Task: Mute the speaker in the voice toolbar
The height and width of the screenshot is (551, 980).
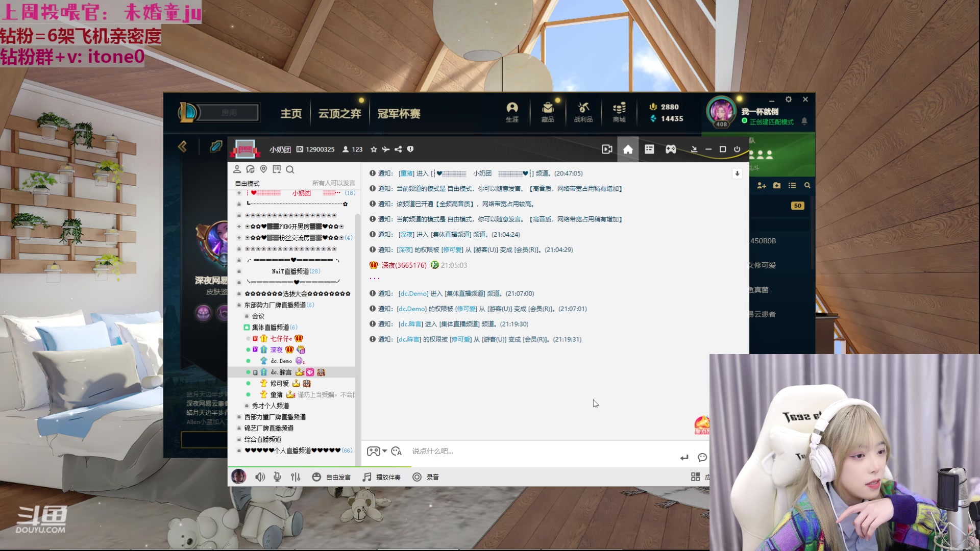Action: point(260,477)
